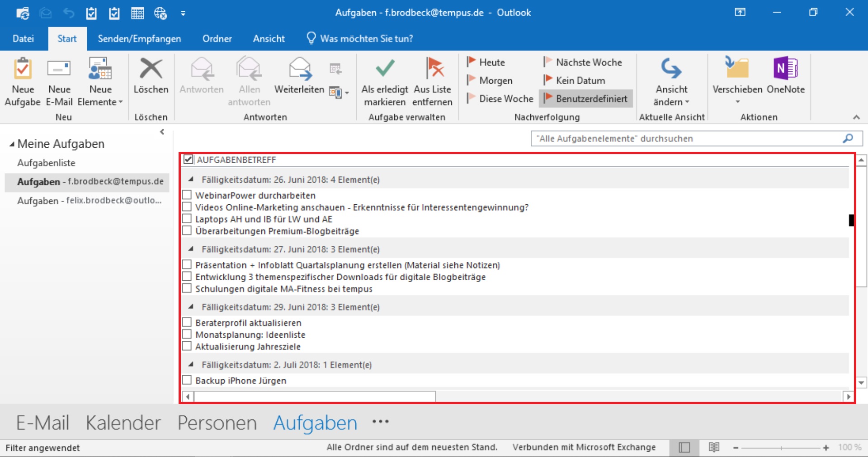Open the Datei tab

click(23, 38)
